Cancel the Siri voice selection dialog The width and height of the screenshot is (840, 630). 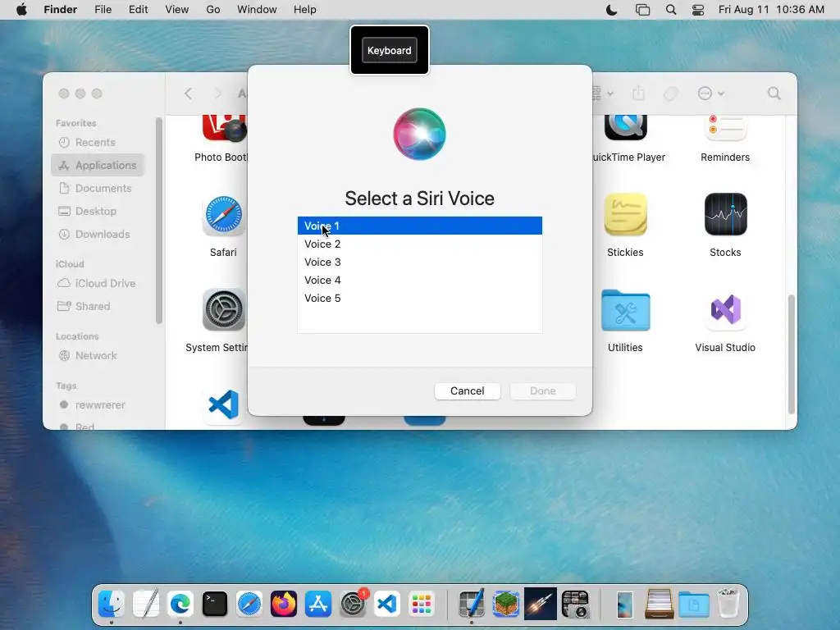(467, 391)
